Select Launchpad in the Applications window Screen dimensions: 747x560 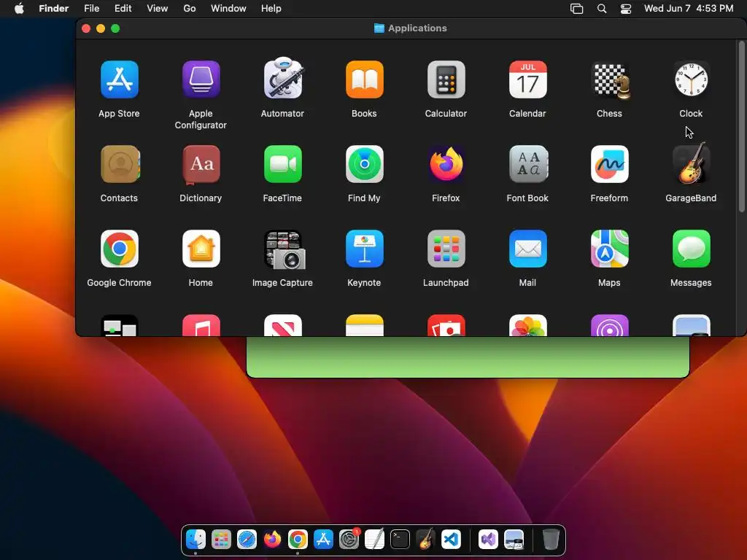point(446,249)
